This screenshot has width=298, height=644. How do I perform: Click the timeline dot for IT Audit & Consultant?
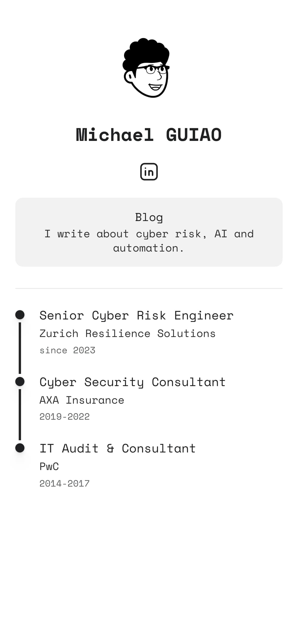pyautogui.click(x=20, y=448)
